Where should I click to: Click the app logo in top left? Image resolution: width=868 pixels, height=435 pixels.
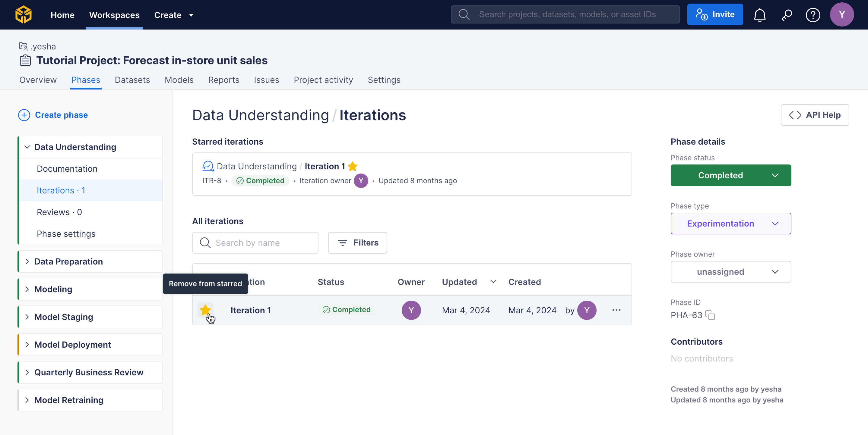24,15
